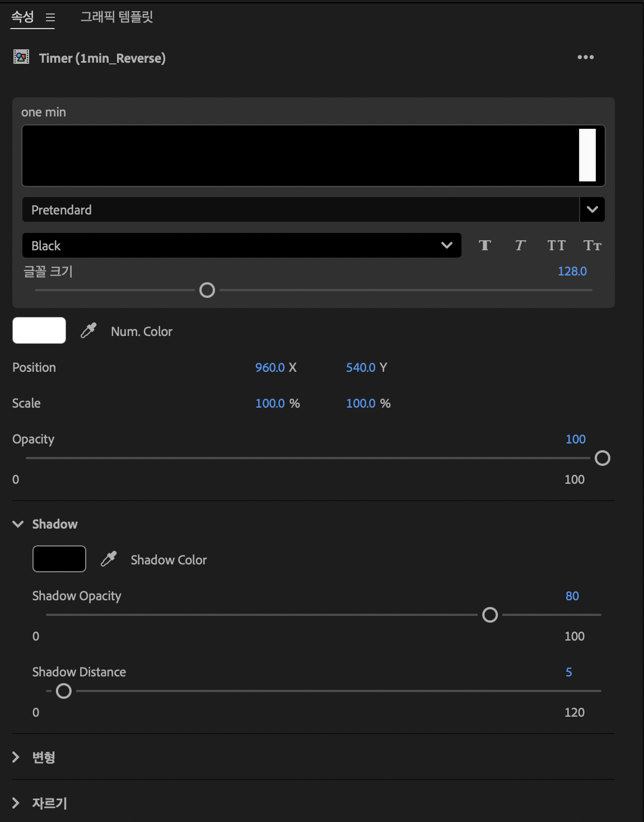
Task: Click the Position X value 960.0
Action: [270, 367]
